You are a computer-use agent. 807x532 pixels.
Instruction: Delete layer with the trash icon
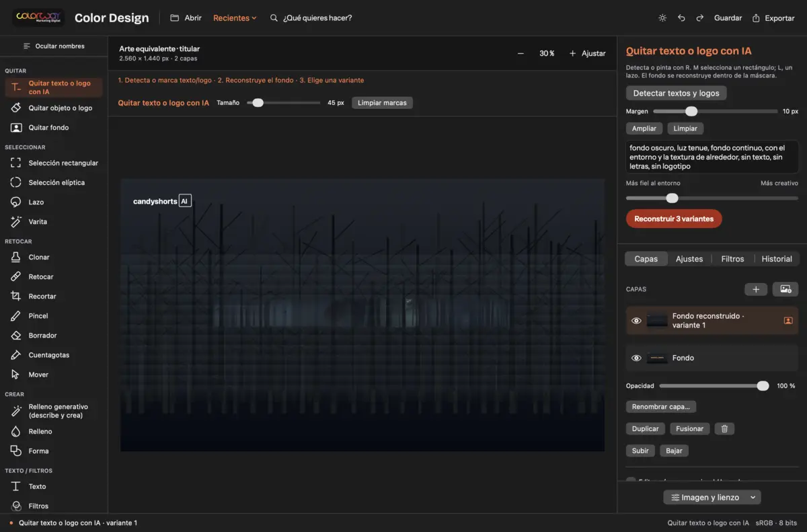pos(724,428)
